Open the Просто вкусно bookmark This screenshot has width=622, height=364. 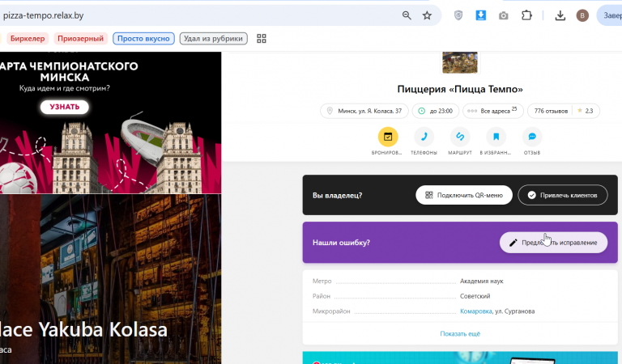[x=143, y=38]
